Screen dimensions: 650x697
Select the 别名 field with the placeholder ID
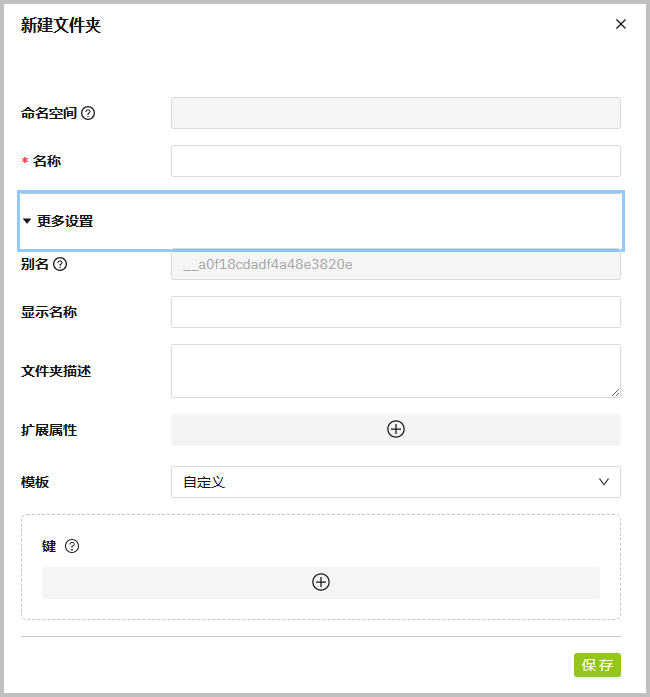coord(395,264)
